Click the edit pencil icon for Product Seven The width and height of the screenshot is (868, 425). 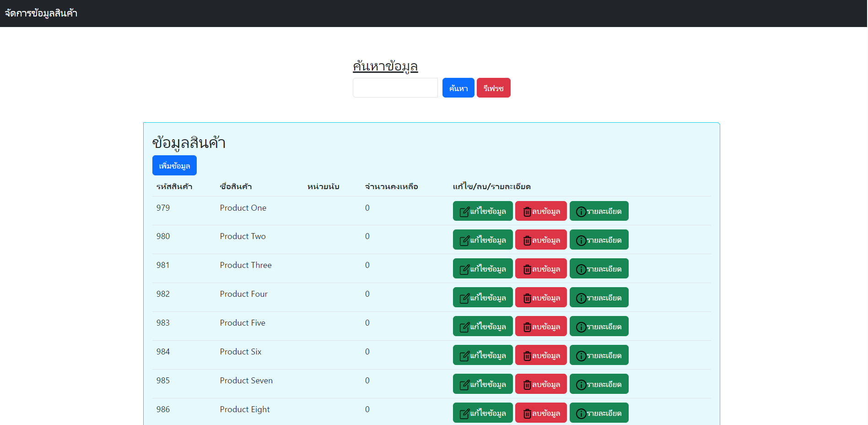tap(464, 385)
